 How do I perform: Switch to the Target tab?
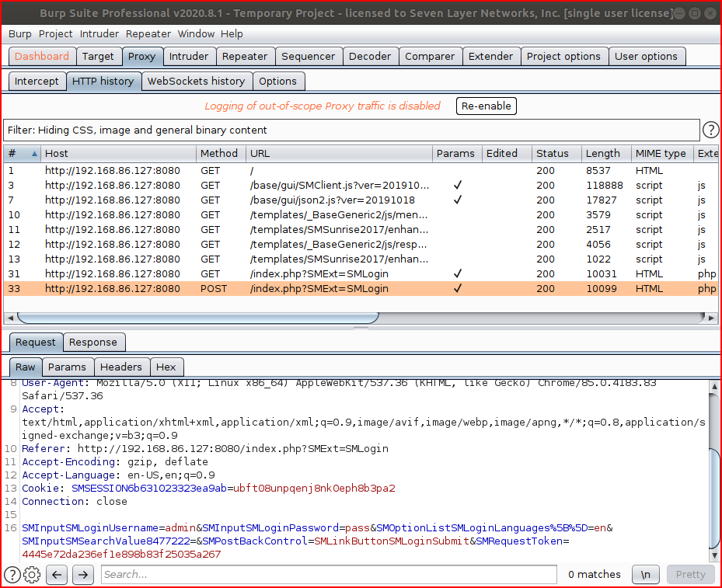[x=98, y=57]
